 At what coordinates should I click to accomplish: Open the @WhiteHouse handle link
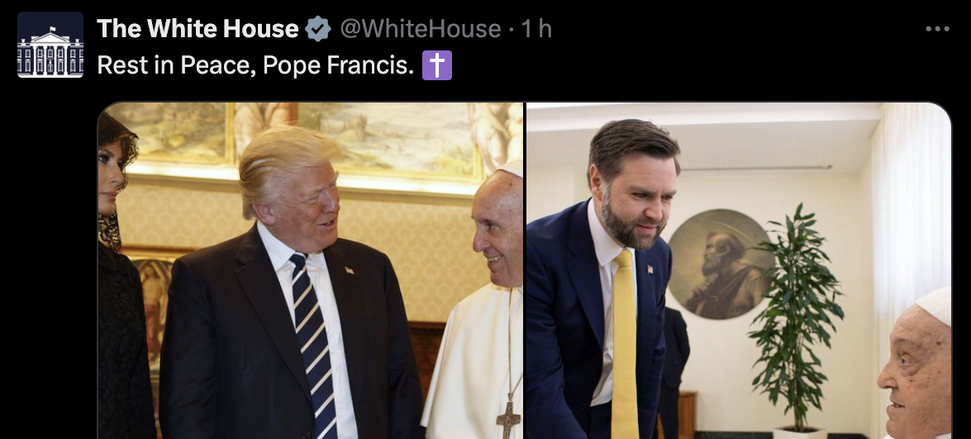tap(421, 30)
